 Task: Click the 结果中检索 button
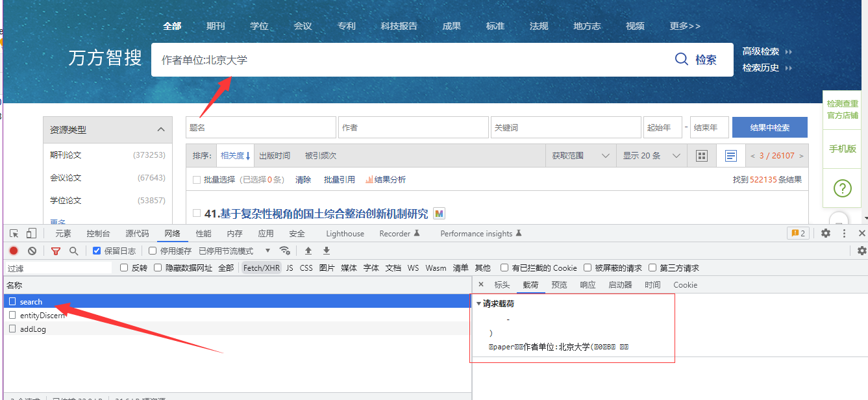tap(770, 127)
